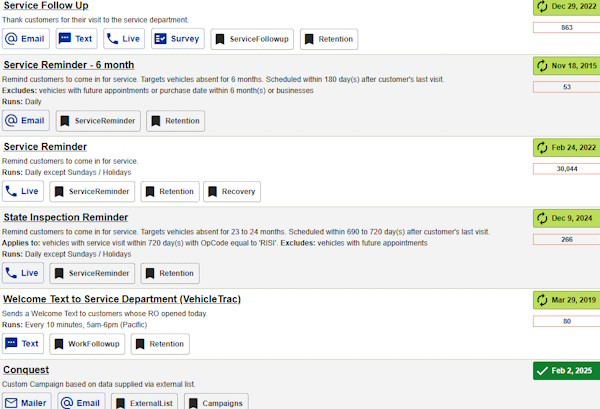Click the WorkFollowup tag

(85, 344)
